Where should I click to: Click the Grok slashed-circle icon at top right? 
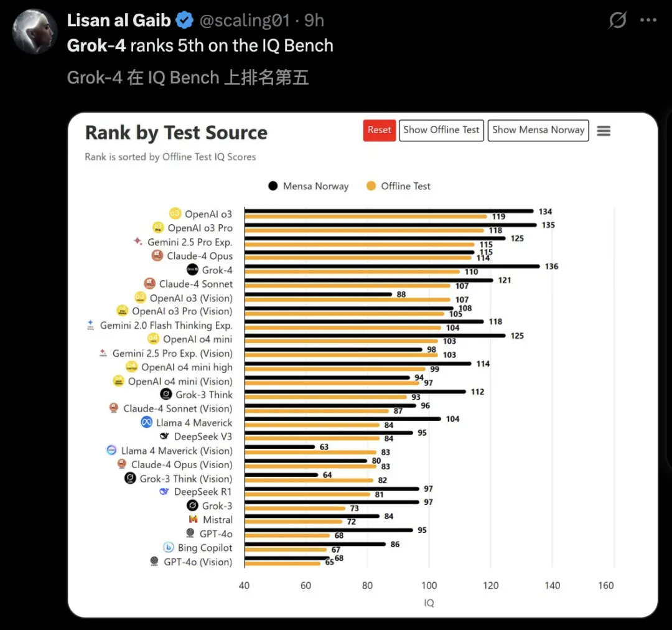coord(617,21)
